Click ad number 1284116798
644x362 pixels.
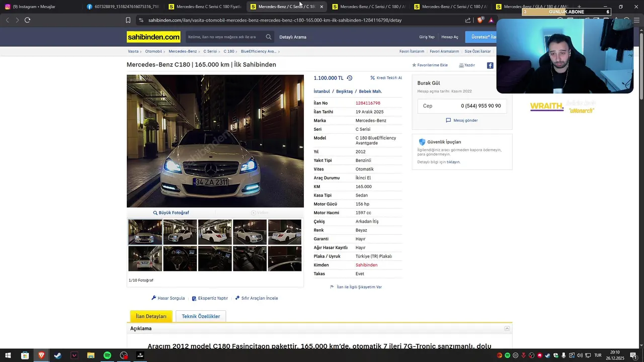pos(368,103)
